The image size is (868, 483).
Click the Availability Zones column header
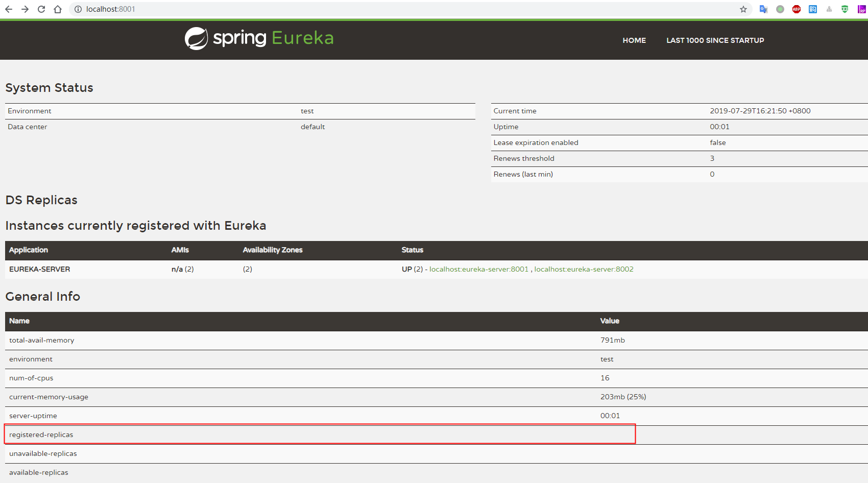click(273, 250)
